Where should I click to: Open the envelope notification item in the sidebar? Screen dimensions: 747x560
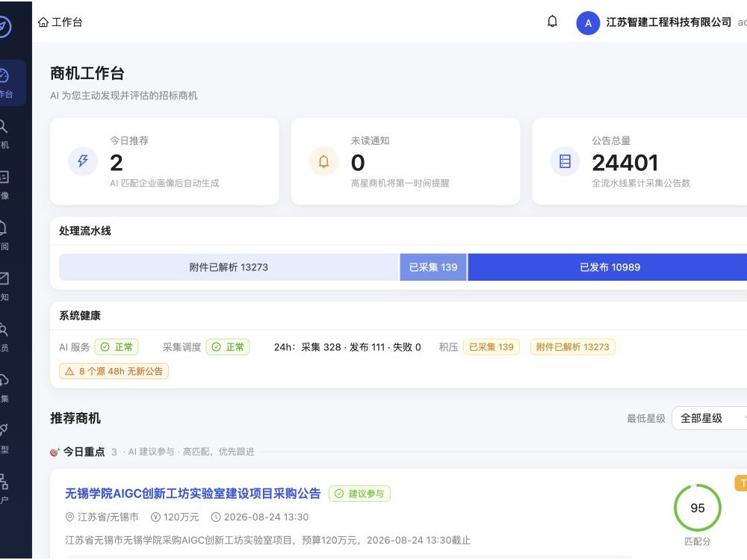pyautogui.click(x=4, y=287)
